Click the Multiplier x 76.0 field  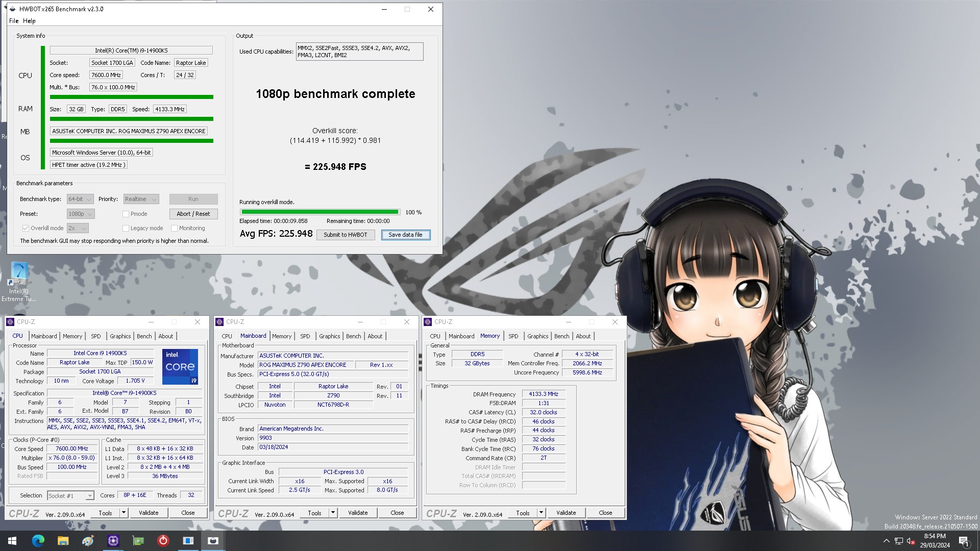coord(72,458)
